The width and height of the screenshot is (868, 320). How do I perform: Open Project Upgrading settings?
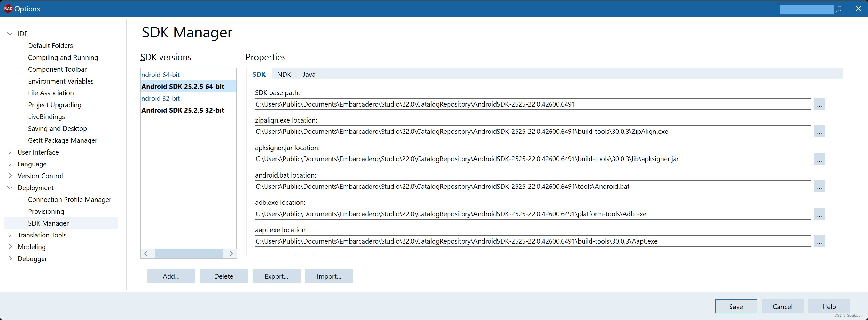[x=55, y=105]
